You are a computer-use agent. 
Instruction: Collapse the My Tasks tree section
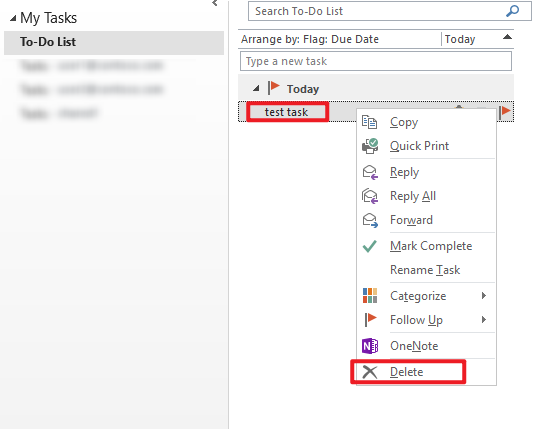[x=13, y=18]
